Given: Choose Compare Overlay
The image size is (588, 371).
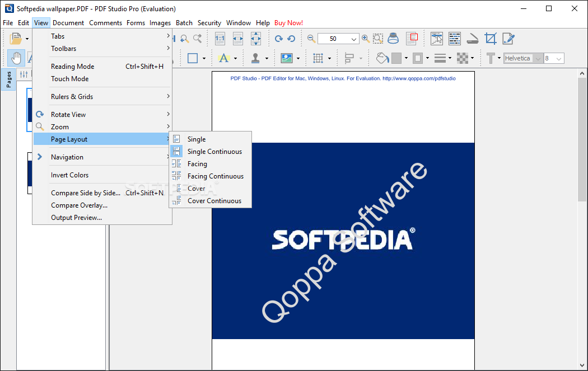Looking at the screenshot, I should tap(102, 205).
